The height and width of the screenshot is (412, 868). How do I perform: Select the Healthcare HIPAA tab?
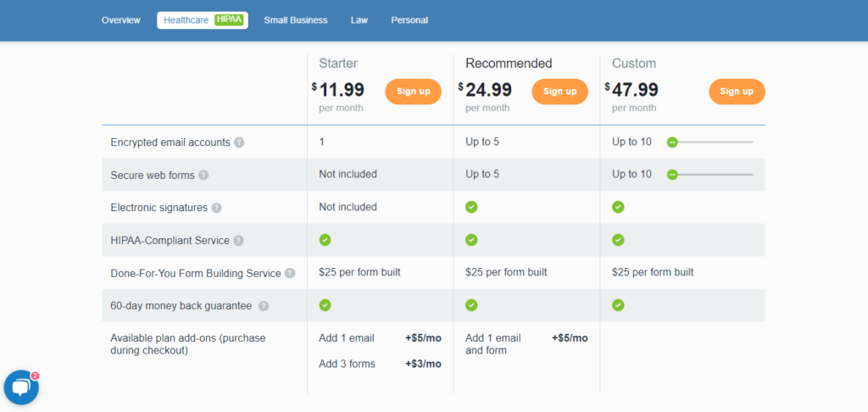pyautogui.click(x=203, y=20)
